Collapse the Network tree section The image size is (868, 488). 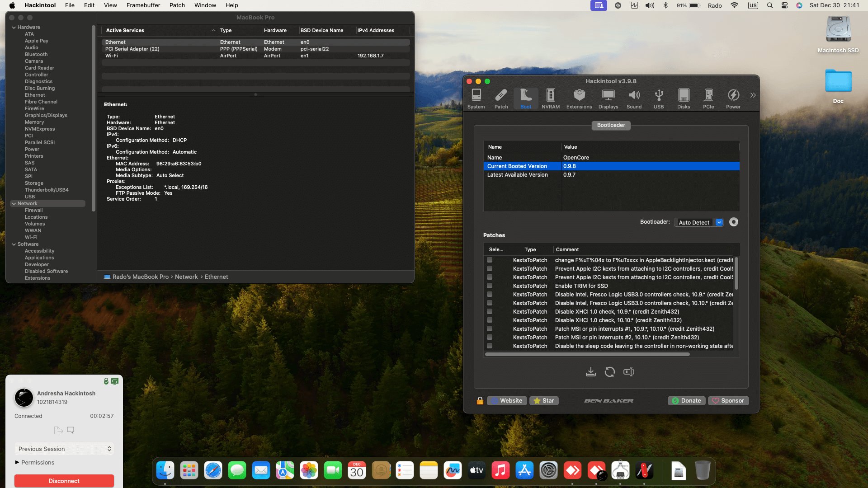pyautogui.click(x=14, y=204)
